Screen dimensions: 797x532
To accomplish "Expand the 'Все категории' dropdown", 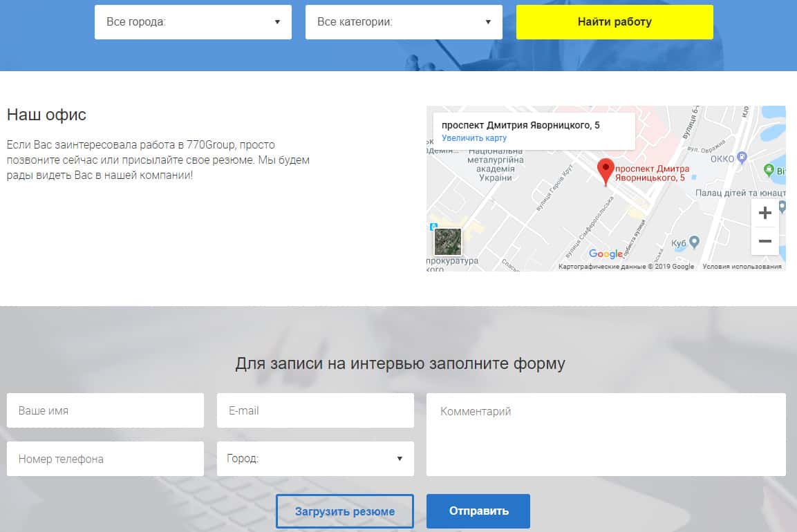I will click(x=404, y=22).
